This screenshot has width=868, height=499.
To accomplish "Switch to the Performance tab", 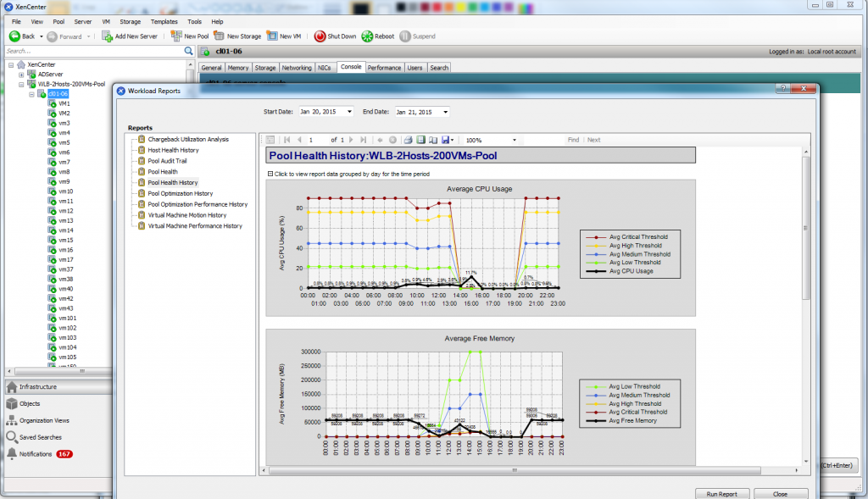I will [384, 68].
